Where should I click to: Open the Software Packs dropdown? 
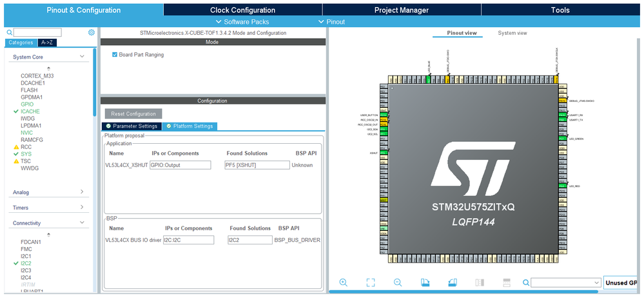[242, 22]
